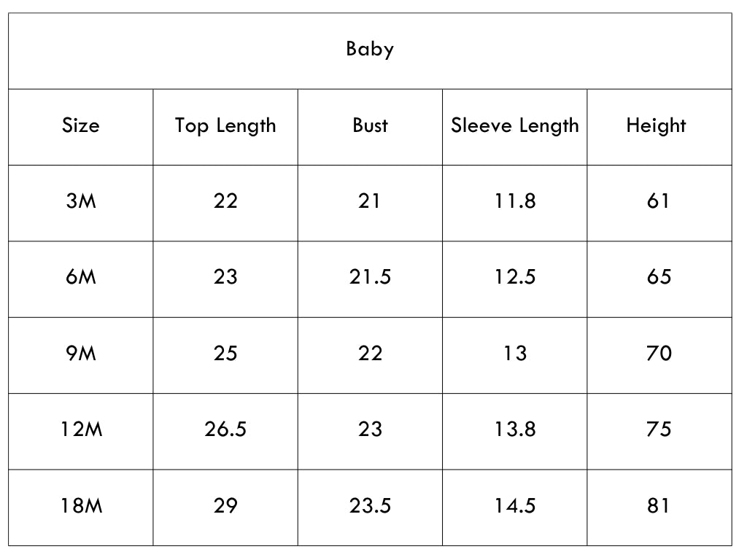This screenshot has width=747, height=560.
Task: Select the Top Length column header
Action: coord(225,126)
